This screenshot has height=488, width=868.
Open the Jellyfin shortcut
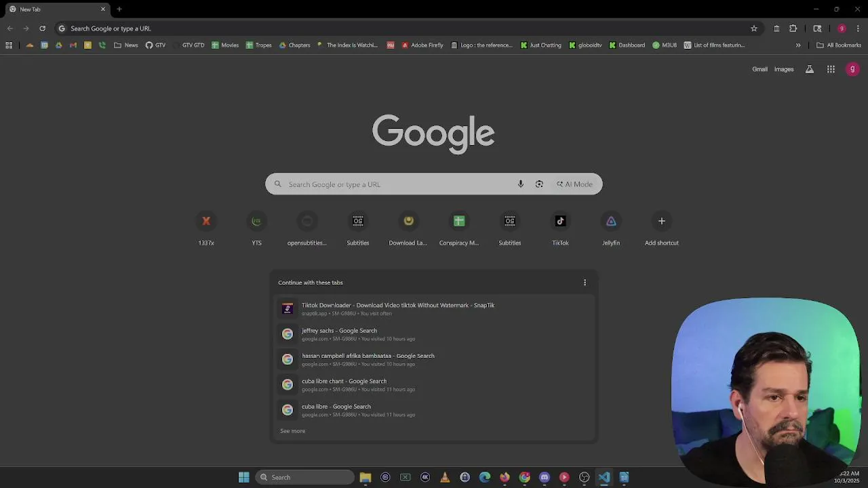pos(611,229)
